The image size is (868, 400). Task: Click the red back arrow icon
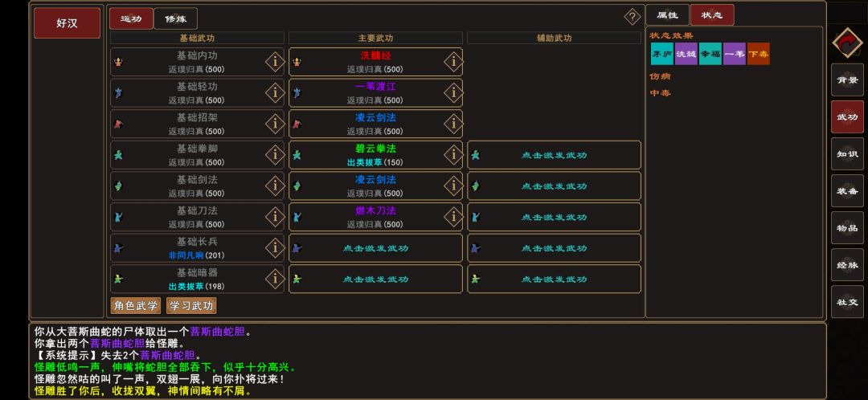point(848,42)
